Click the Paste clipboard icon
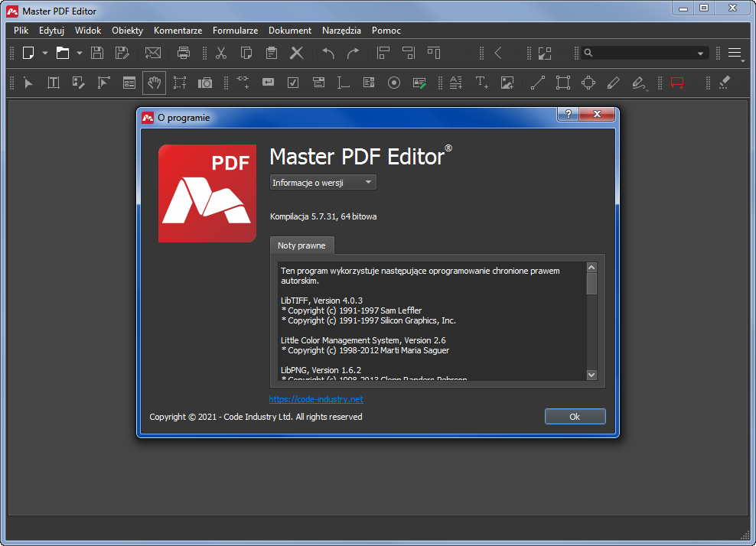 coord(272,53)
